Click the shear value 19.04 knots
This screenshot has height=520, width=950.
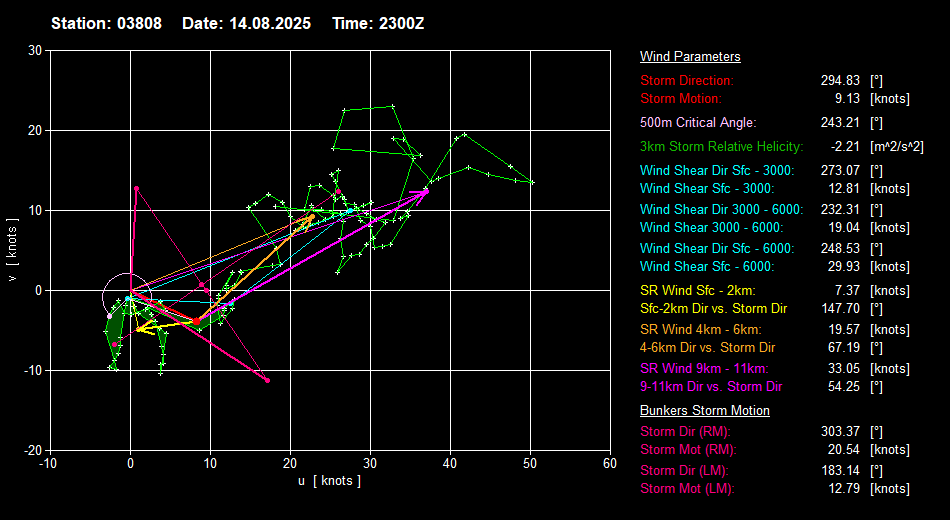(x=844, y=228)
